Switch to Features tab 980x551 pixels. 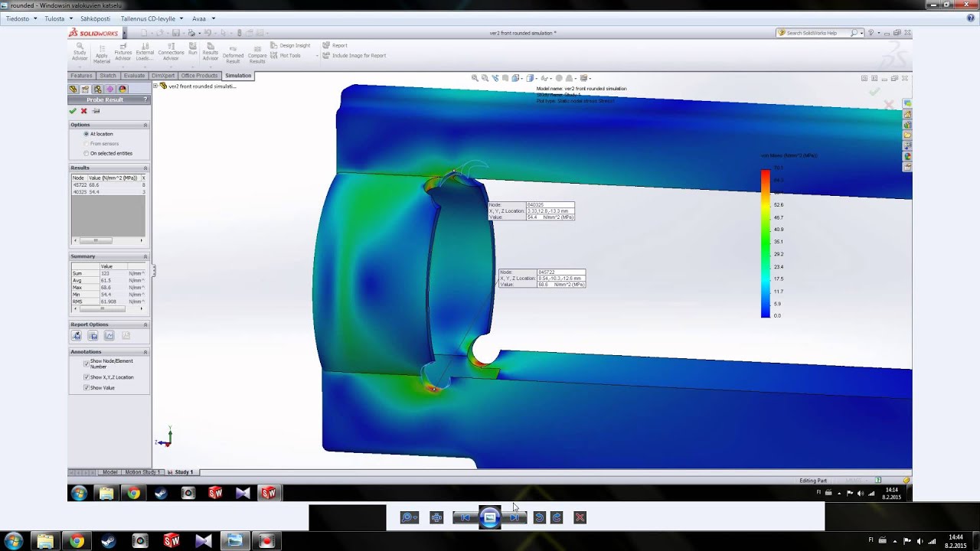coord(81,76)
